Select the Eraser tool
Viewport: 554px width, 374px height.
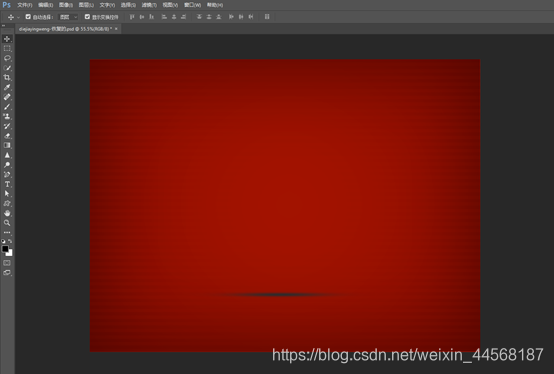[x=7, y=136]
